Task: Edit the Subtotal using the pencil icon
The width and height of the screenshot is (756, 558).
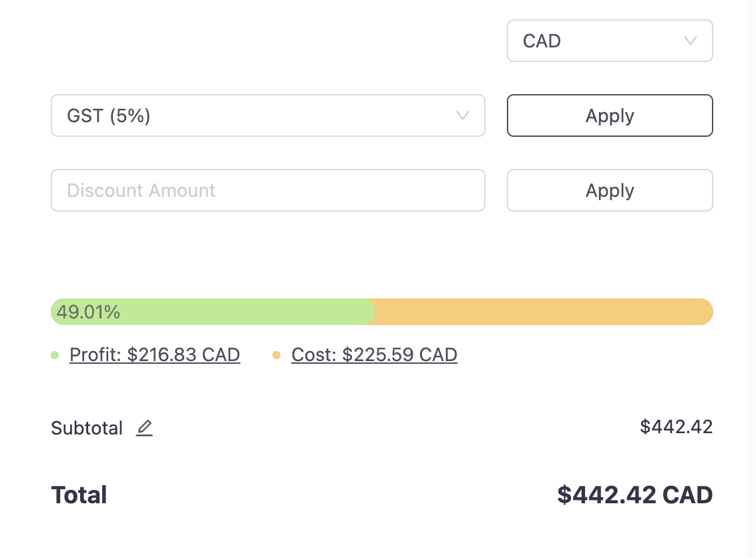Action: (x=144, y=428)
